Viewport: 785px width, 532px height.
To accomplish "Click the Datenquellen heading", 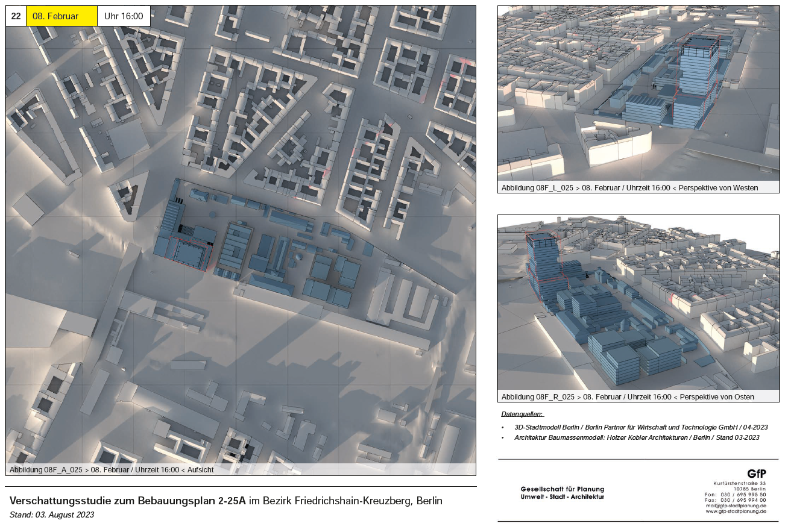I will point(522,415).
